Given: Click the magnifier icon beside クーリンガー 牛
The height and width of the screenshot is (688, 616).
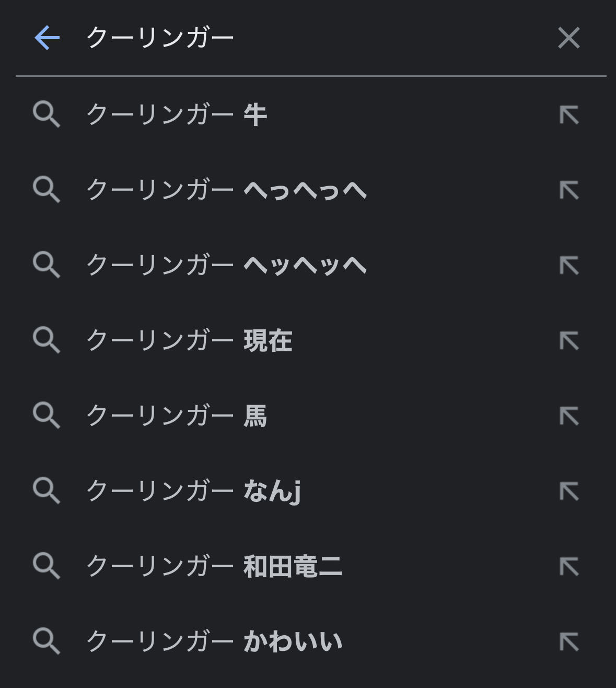Looking at the screenshot, I should 47,115.
